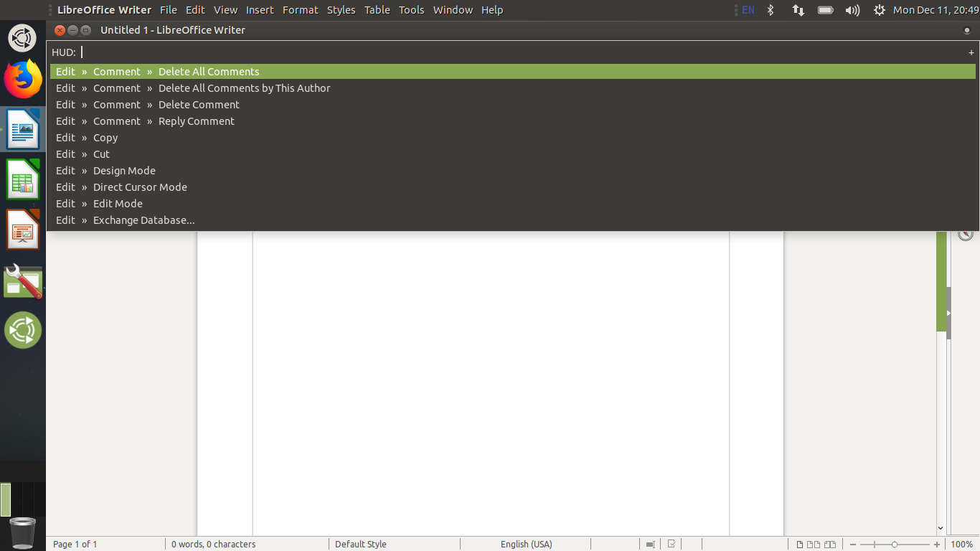This screenshot has height=551, width=980.
Task: Open Firefox from the launcher
Action: click(x=23, y=79)
